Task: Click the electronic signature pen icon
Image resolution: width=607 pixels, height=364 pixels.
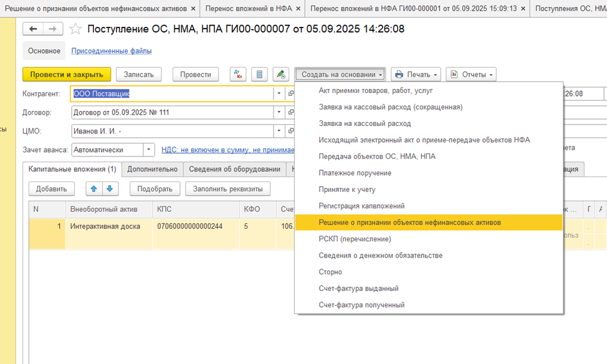Action: pos(280,74)
